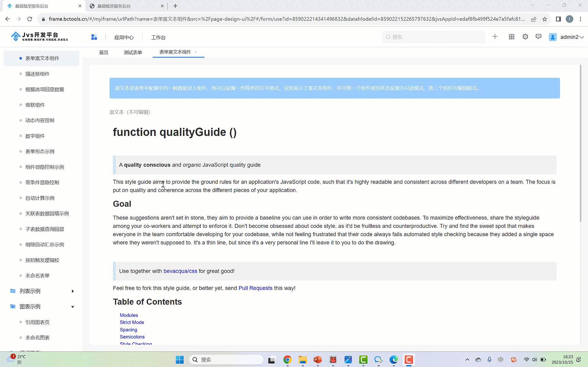The image size is (588, 367).
Task: Switch to second 基础框架服务后台 browser tab
Action: pos(127,6)
